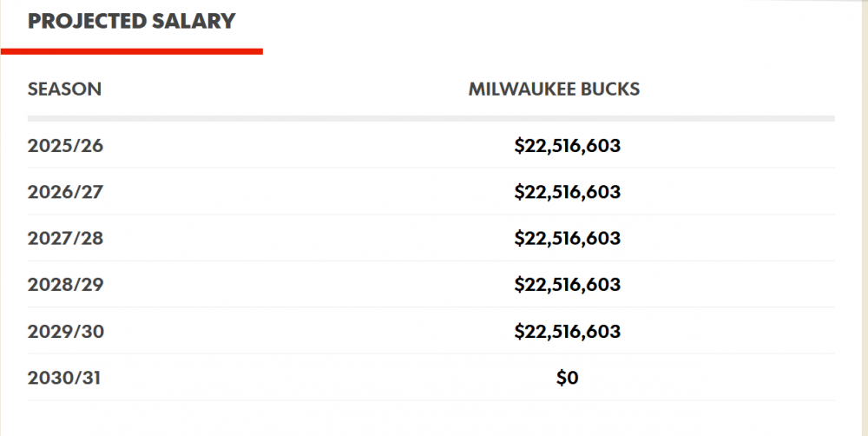Click the $0 salary for 2030/31
The height and width of the screenshot is (436, 868).
(x=567, y=378)
